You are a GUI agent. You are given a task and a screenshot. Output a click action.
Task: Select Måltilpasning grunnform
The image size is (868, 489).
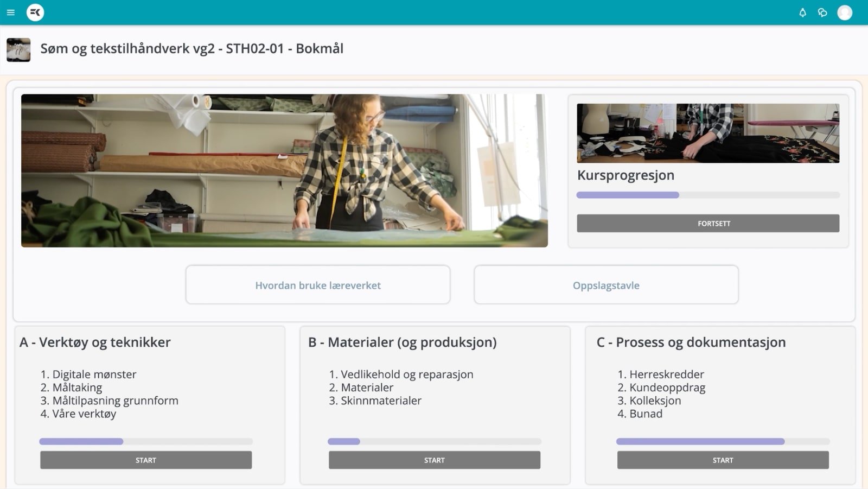115,401
